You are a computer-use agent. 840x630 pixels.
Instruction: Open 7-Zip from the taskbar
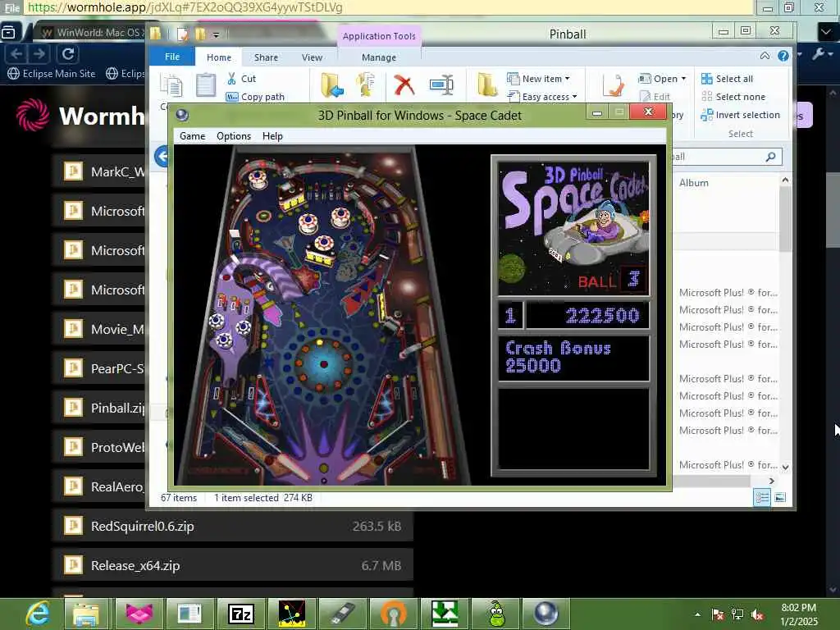(240, 614)
